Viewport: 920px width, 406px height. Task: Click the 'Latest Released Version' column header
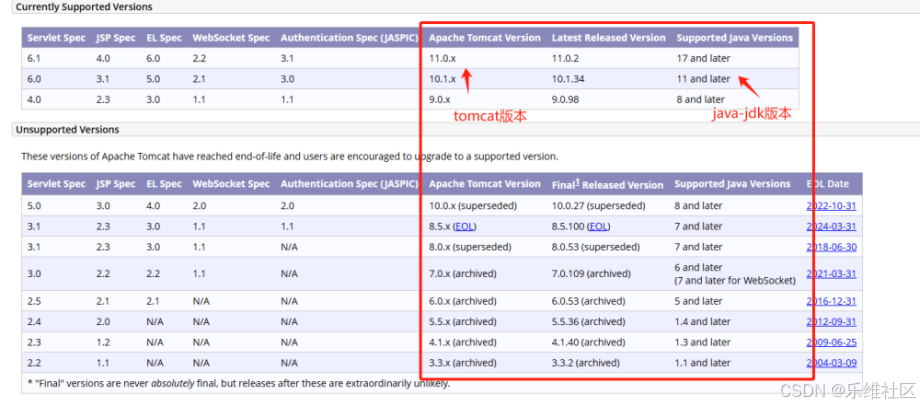[608, 38]
